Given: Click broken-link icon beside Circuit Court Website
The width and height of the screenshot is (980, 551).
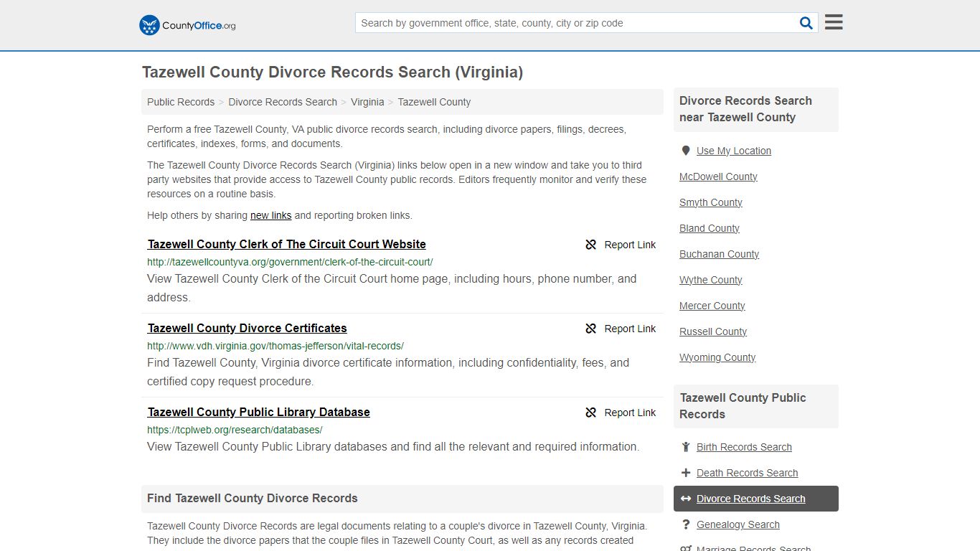Looking at the screenshot, I should (591, 245).
